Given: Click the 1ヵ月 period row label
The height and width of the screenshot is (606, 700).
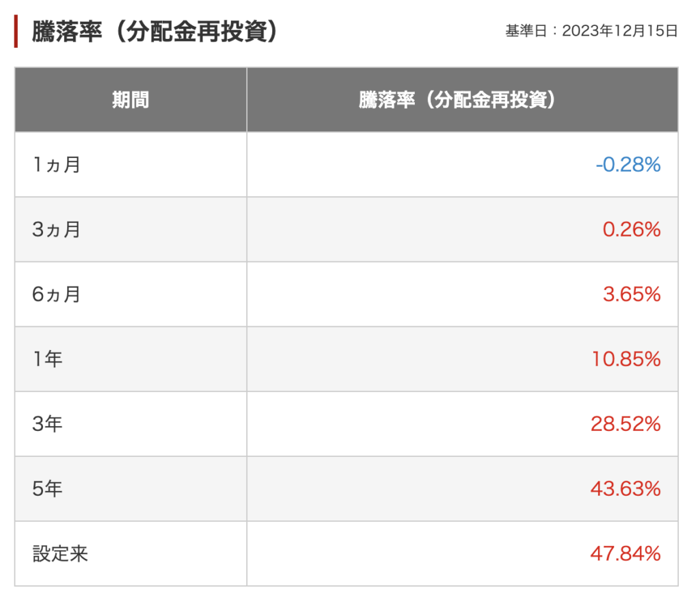Looking at the screenshot, I should 57,165.
